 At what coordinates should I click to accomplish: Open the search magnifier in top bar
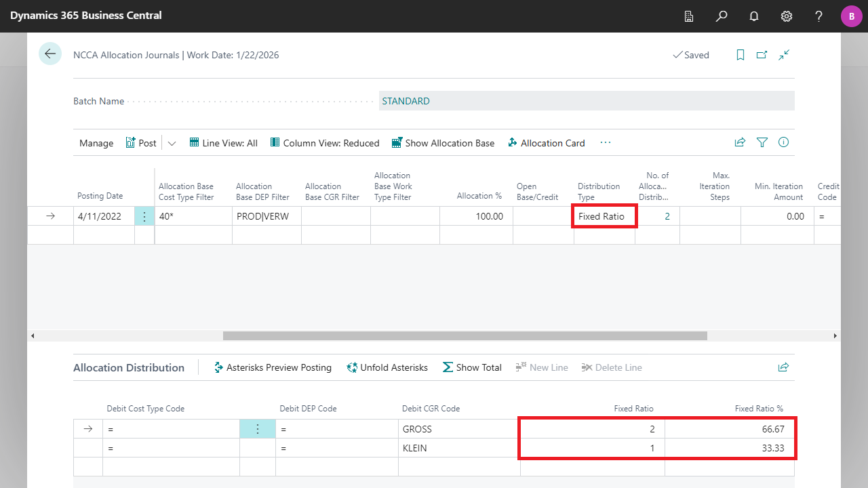[722, 16]
